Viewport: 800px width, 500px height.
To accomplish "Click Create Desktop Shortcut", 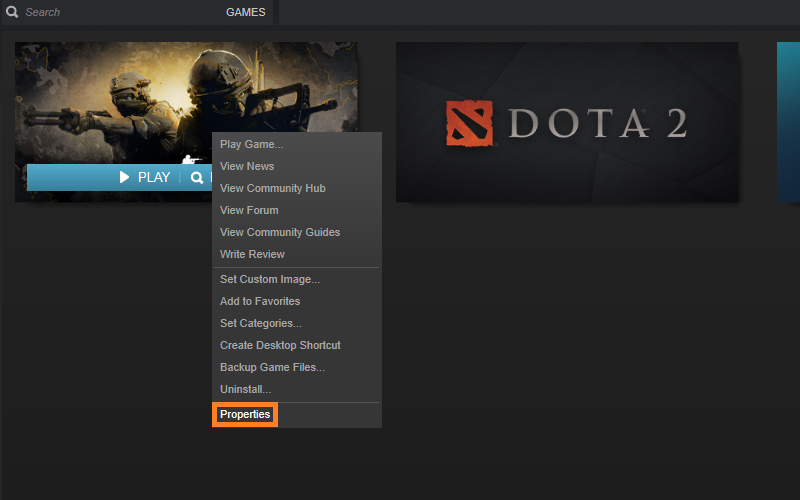I will click(280, 346).
